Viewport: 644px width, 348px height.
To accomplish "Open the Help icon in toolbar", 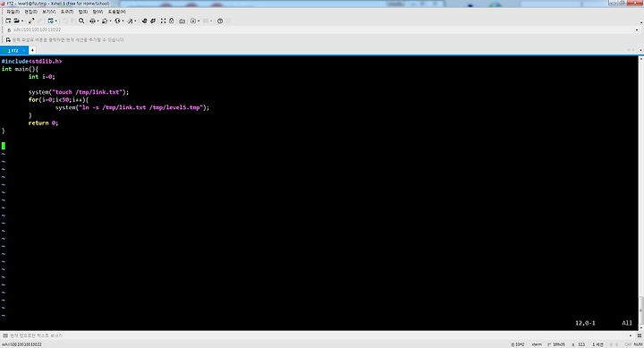I will [220, 21].
